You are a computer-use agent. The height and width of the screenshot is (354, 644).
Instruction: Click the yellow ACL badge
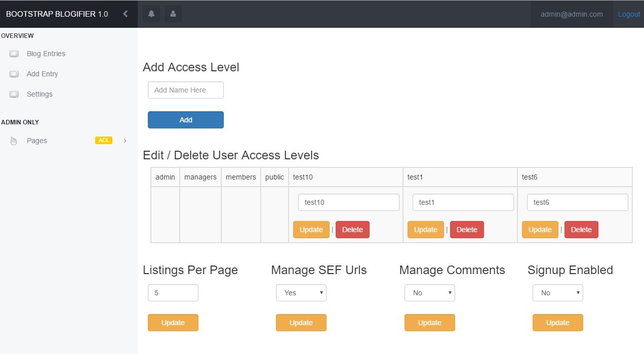coord(104,141)
